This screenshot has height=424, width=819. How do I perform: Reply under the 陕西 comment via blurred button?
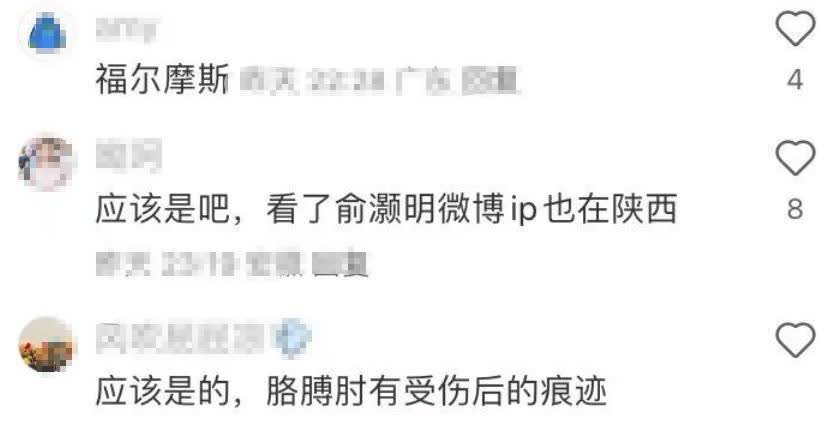coord(341,263)
